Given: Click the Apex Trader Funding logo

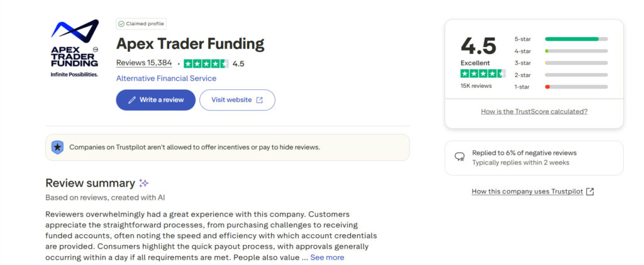Looking at the screenshot, I should pos(74,48).
